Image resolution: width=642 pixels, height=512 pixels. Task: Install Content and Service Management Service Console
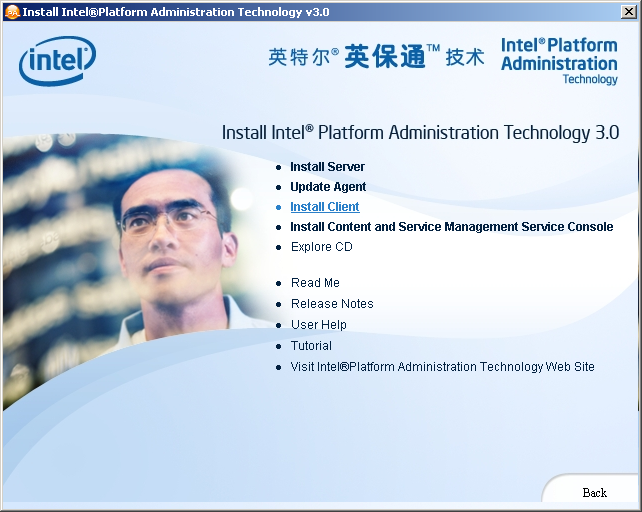pos(452,227)
